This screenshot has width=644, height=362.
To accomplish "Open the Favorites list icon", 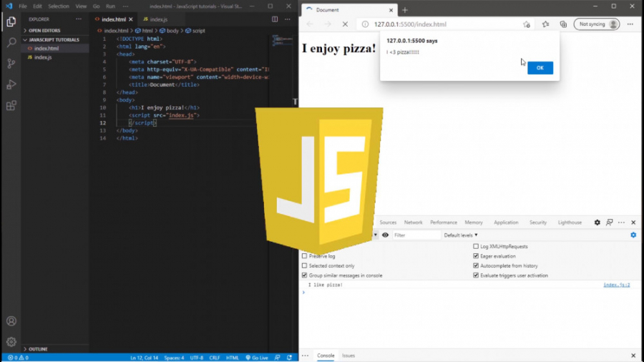I will 545,24.
